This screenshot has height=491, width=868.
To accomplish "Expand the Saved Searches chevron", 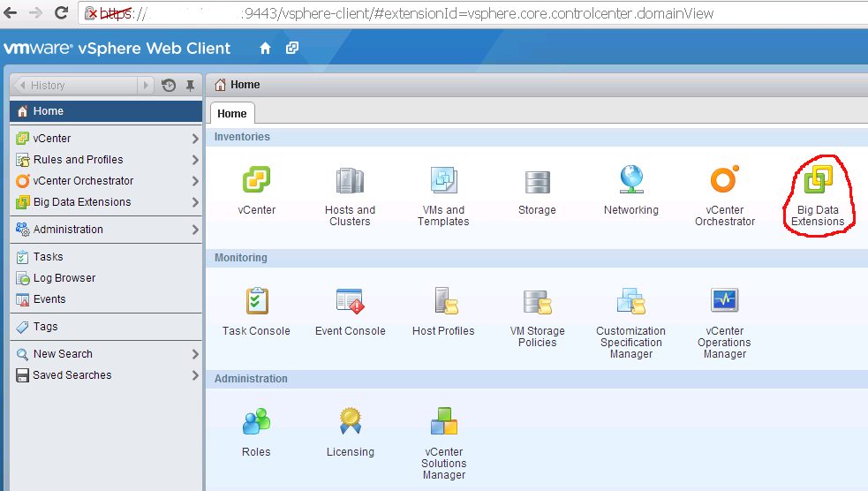I will pyautogui.click(x=195, y=375).
